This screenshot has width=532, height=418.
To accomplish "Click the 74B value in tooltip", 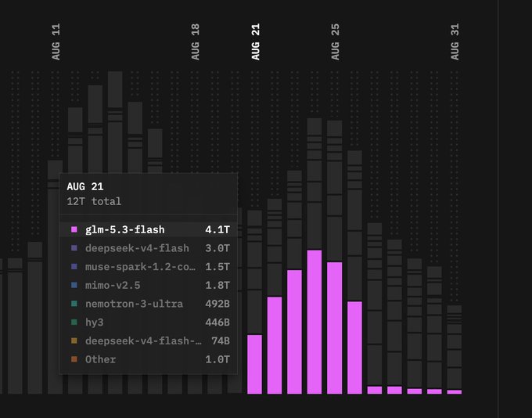I will click(221, 341).
